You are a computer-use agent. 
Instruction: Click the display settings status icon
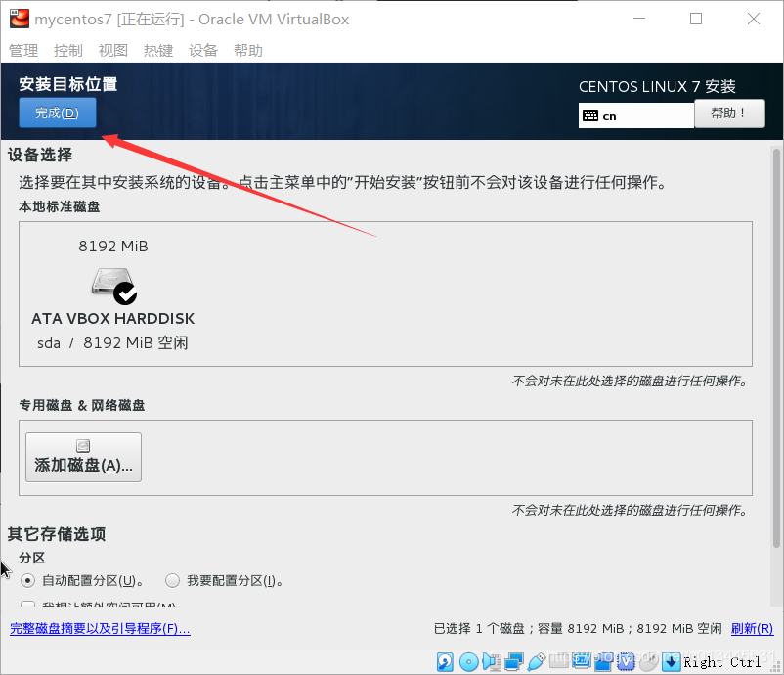click(581, 661)
